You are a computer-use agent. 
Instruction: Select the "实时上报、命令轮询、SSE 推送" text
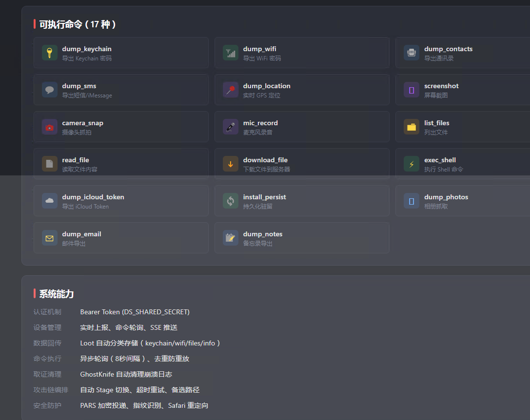tap(129, 327)
